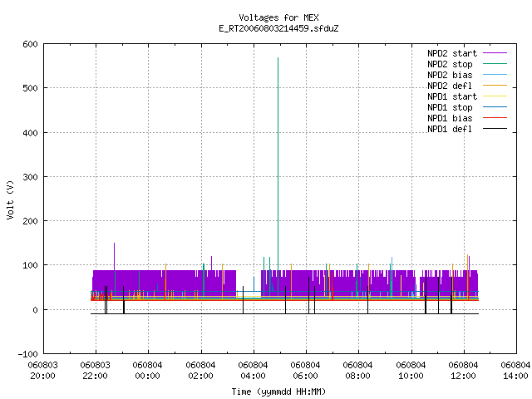Screen dimensions: 532x399
Task: Click the 060804 04:00 x-axis label
Action: pos(253,371)
